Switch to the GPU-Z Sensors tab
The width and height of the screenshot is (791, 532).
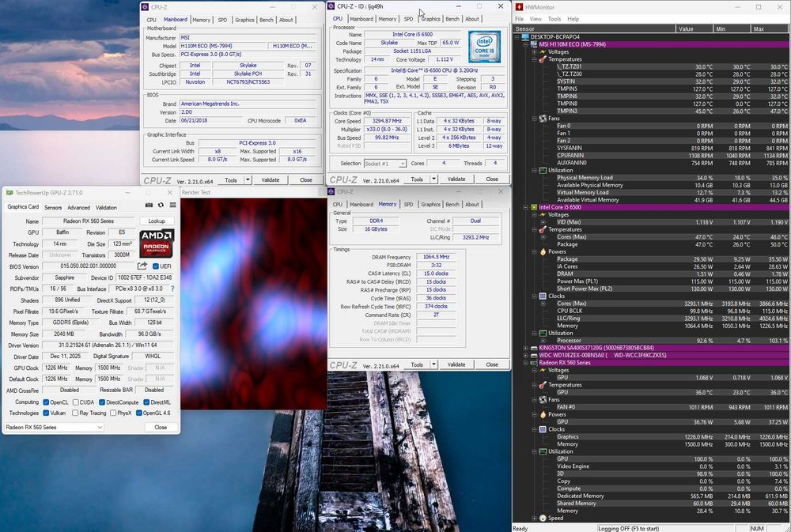[53, 207]
